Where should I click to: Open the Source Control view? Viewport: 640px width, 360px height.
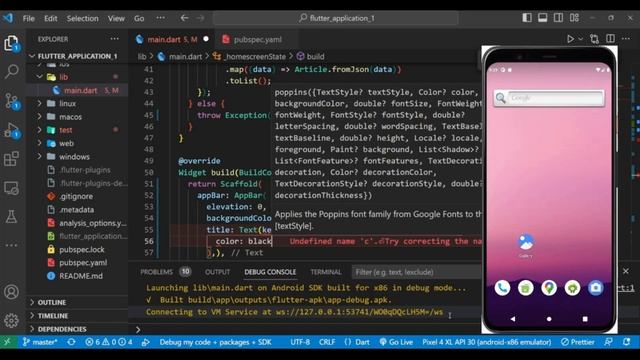[11, 101]
